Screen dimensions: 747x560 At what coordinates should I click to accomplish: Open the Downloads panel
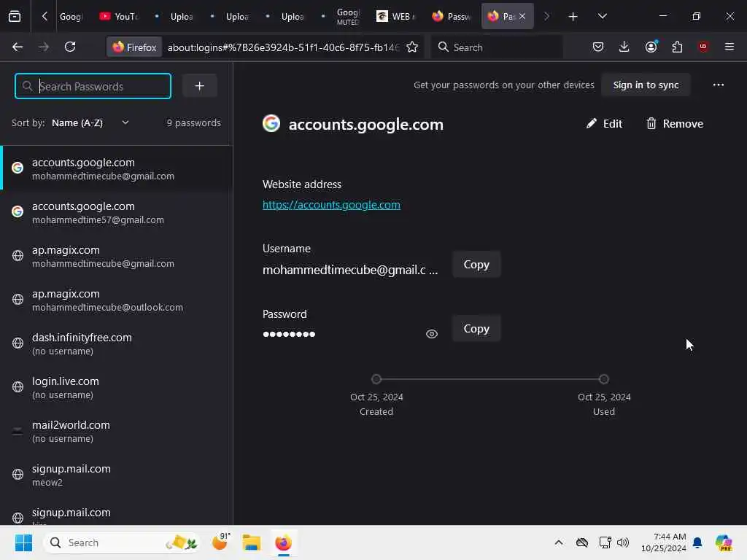(x=624, y=47)
